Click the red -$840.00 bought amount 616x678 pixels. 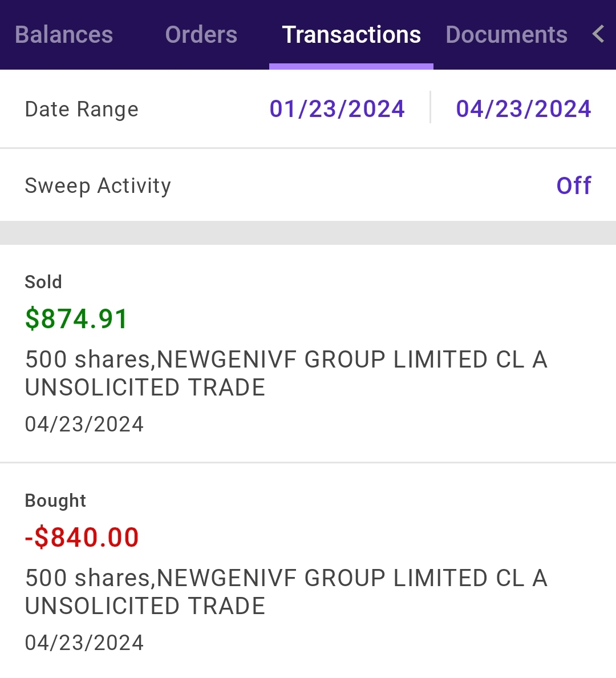82,537
